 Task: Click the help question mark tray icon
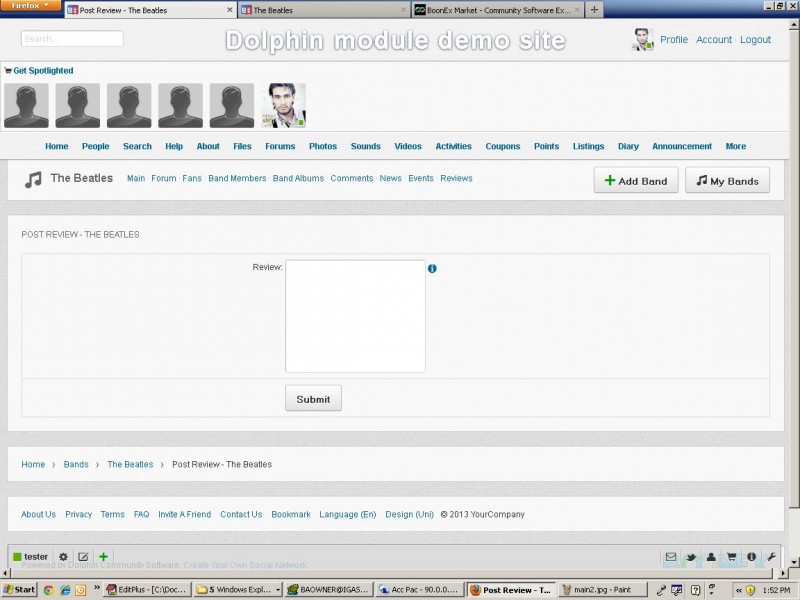tap(695, 590)
